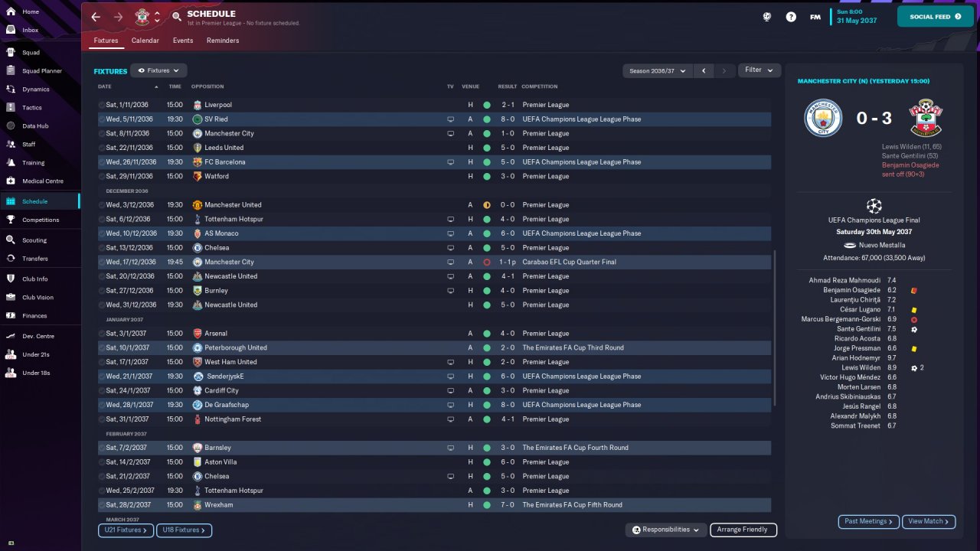Image resolution: width=980 pixels, height=551 pixels.
Task: Open Competitions in the sidebar
Action: coord(40,220)
